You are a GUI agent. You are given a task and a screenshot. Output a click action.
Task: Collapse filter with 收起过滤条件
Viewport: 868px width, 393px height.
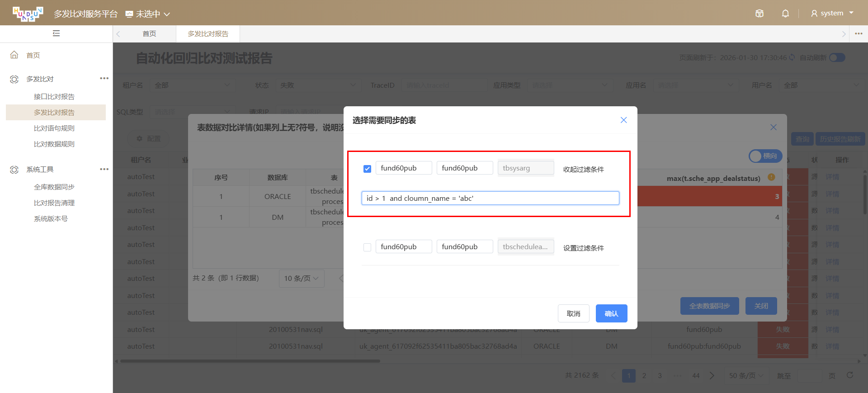pos(583,169)
